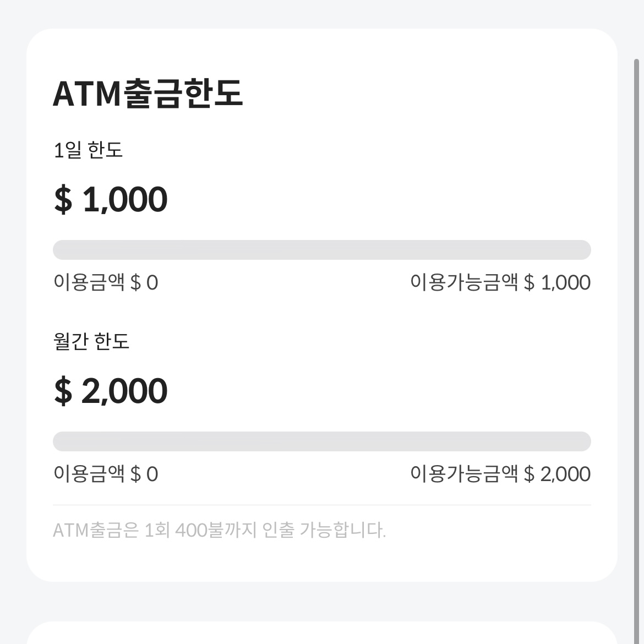Select 이용금액 $ 0 under monthly limit

point(105,474)
